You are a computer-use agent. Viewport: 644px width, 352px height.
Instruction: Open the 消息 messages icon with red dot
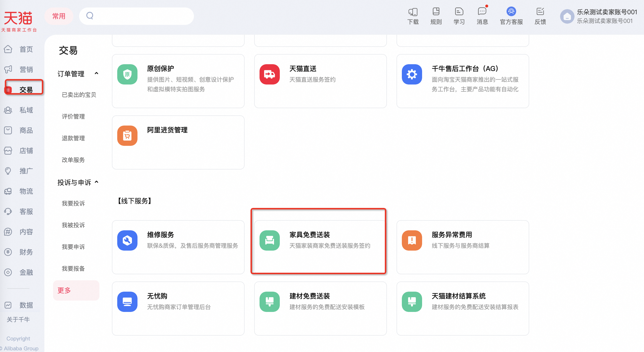(482, 11)
